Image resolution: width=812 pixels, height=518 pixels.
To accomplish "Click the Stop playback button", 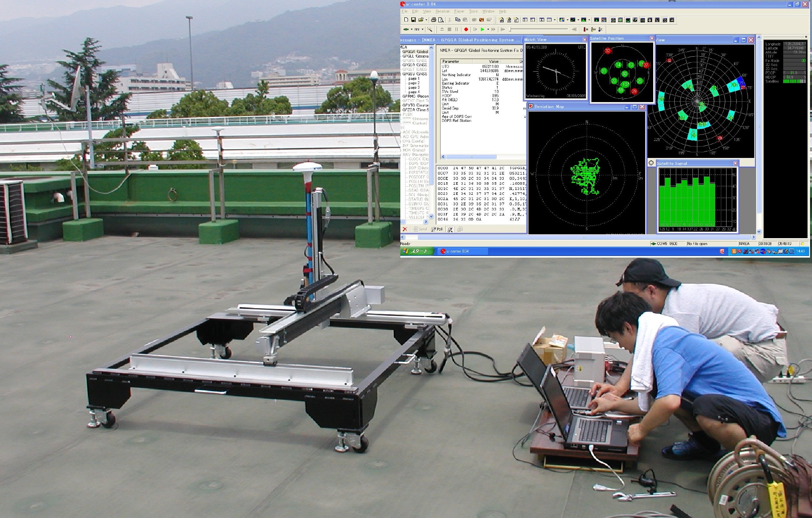I will [449, 29].
